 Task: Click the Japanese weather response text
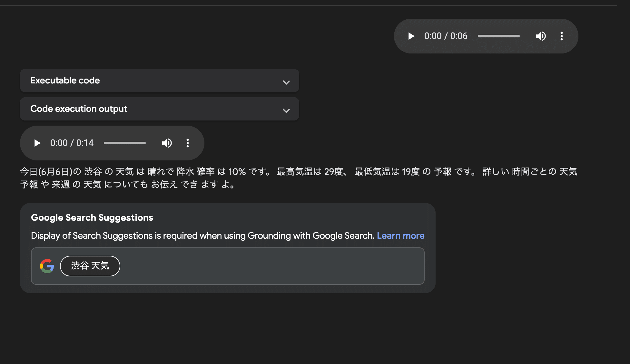pos(290,172)
